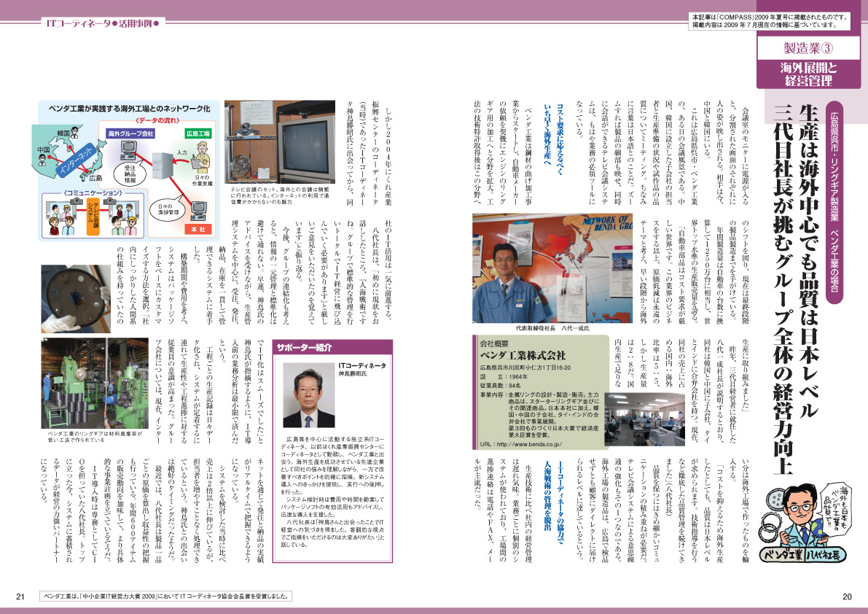Click the portrait photo of president 八代一成
The image size is (868, 614).
pyautogui.click(x=552, y=268)
